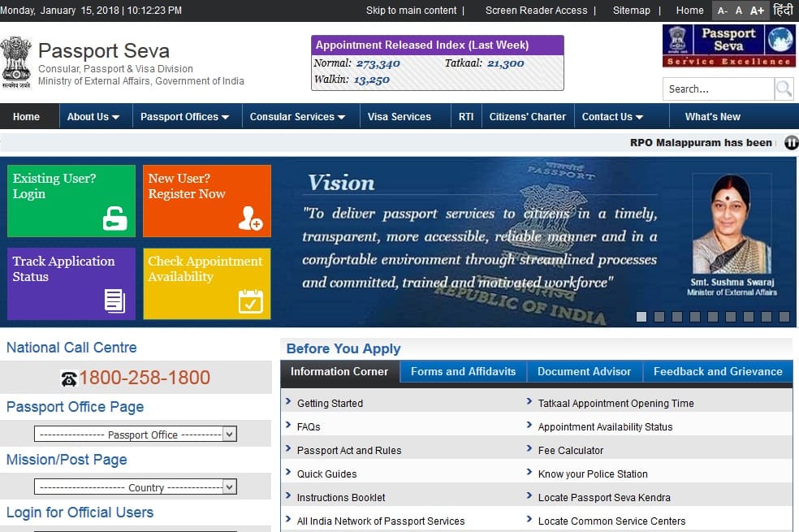The width and height of the screenshot is (799, 532).
Task: Switch to Document Advisor tab
Action: click(x=584, y=371)
